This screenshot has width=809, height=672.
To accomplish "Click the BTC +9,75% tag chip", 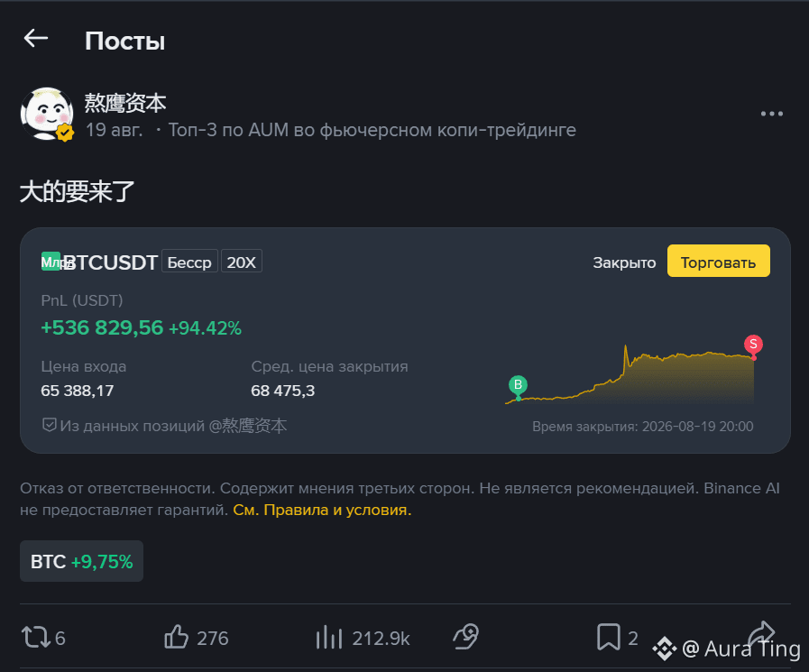I will [x=81, y=561].
